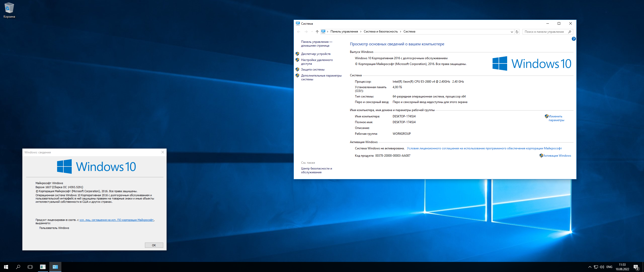Screen dimensions: 644x272
Task: Click the Система window title bar icon
Action: 298,23
